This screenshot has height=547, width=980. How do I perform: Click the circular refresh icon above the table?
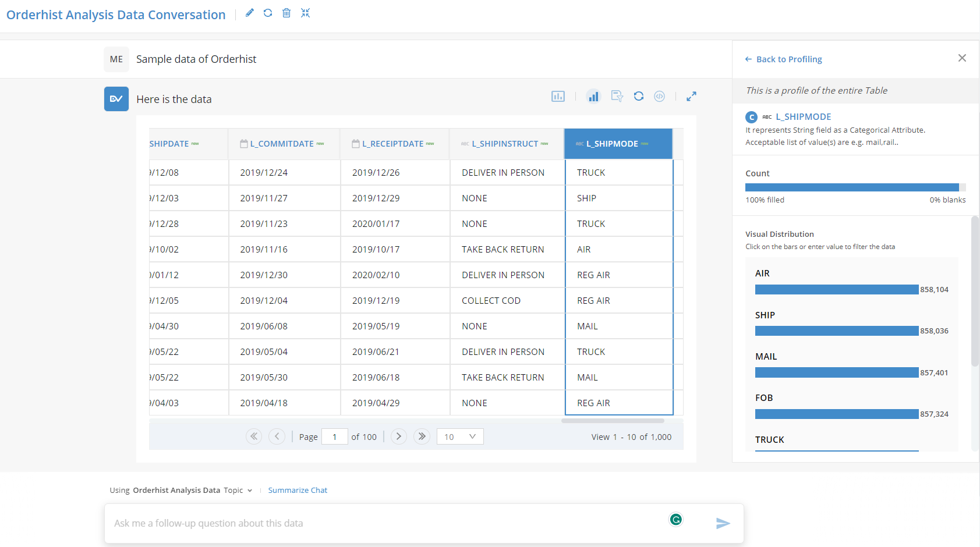(x=639, y=97)
